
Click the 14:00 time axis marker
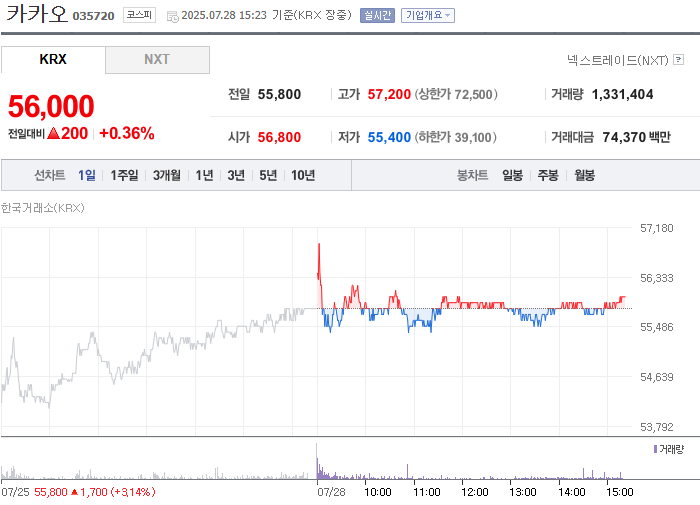[x=572, y=492]
